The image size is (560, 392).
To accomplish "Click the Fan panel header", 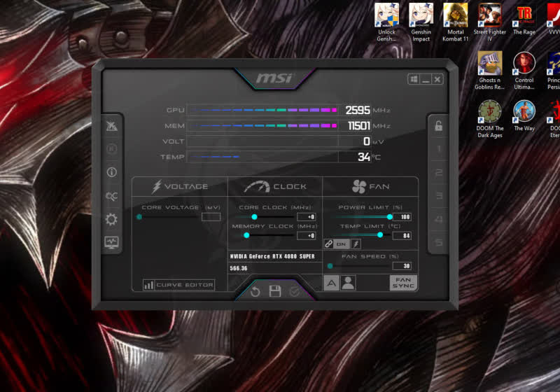I will 370,186.
